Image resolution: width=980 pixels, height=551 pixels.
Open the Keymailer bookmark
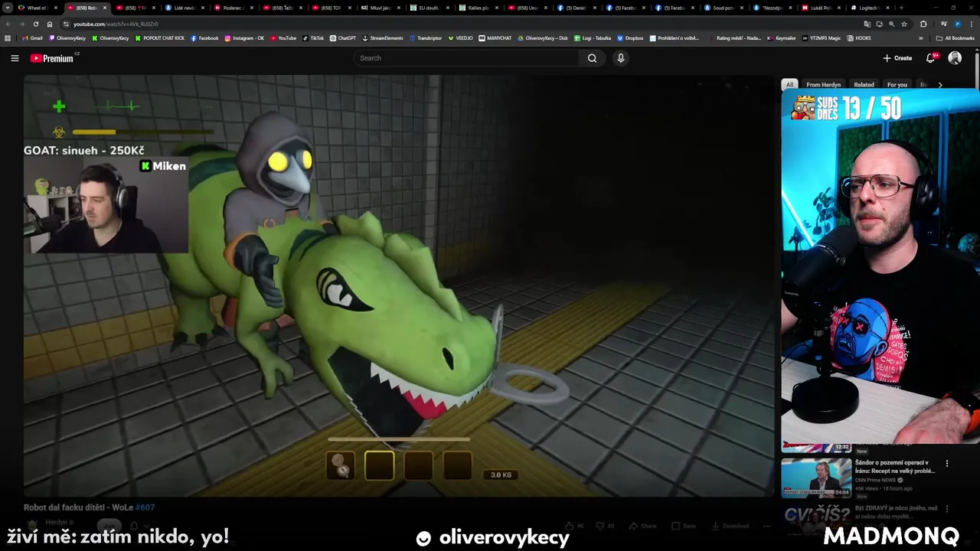tap(782, 37)
